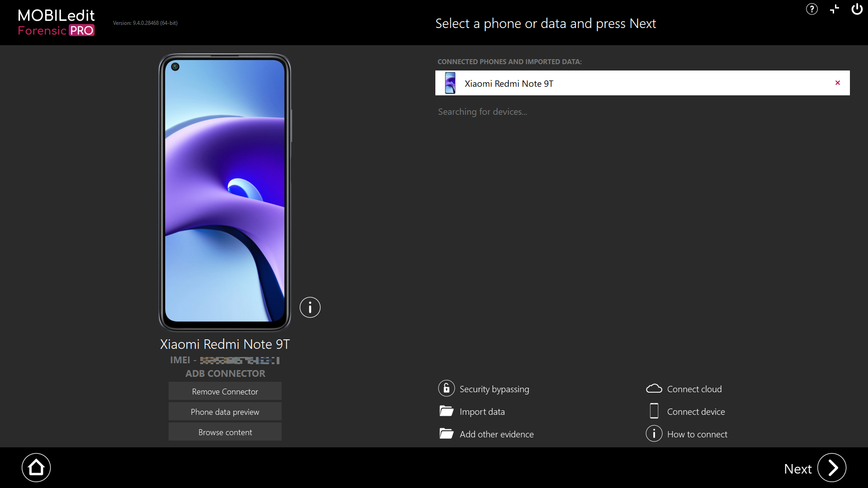
Task: Click the MOBILedit Forensic PRO logo
Action: [56, 23]
